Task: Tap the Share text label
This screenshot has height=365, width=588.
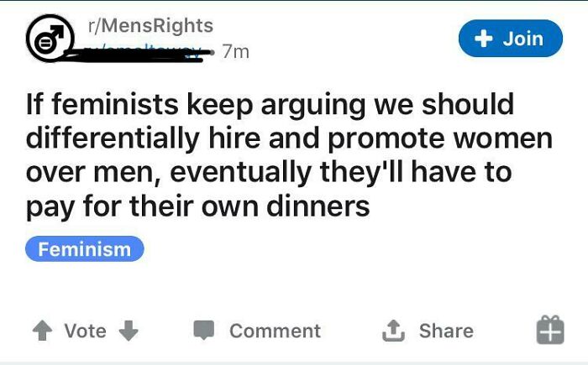Action: click(446, 331)
